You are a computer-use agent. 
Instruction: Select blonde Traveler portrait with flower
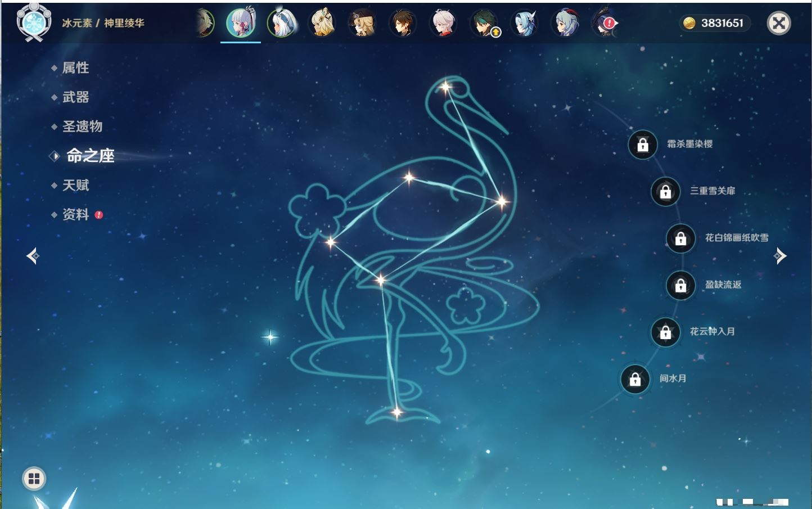(x=322, y=23)
